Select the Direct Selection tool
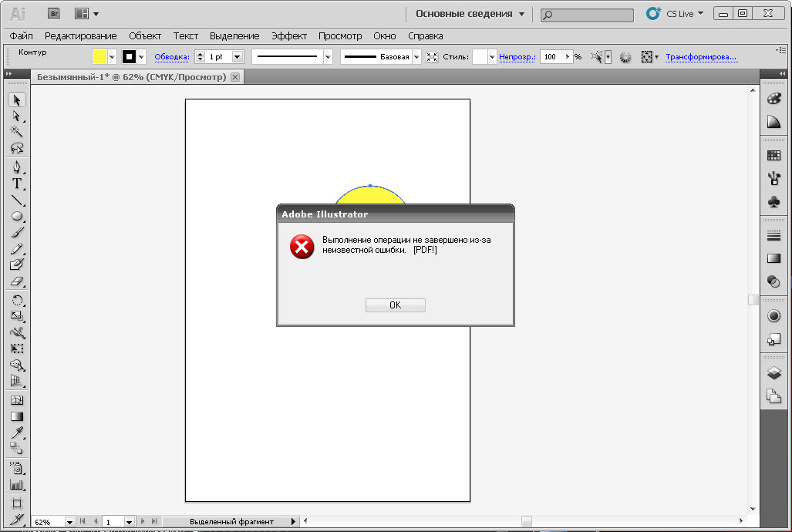Screen dimensions: 792x532 coord(17,116)
